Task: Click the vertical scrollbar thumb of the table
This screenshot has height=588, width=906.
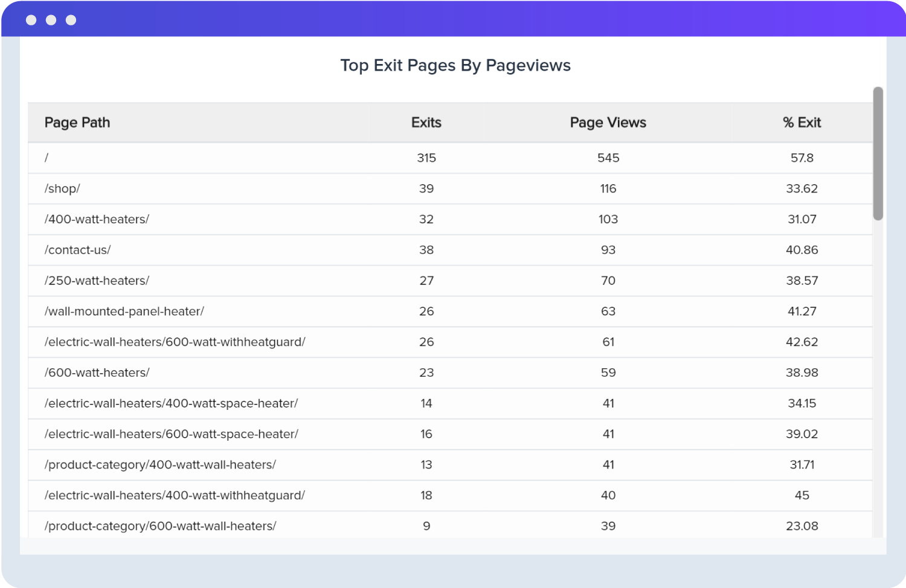Action: pyautogui.click(x=878, y=153)
